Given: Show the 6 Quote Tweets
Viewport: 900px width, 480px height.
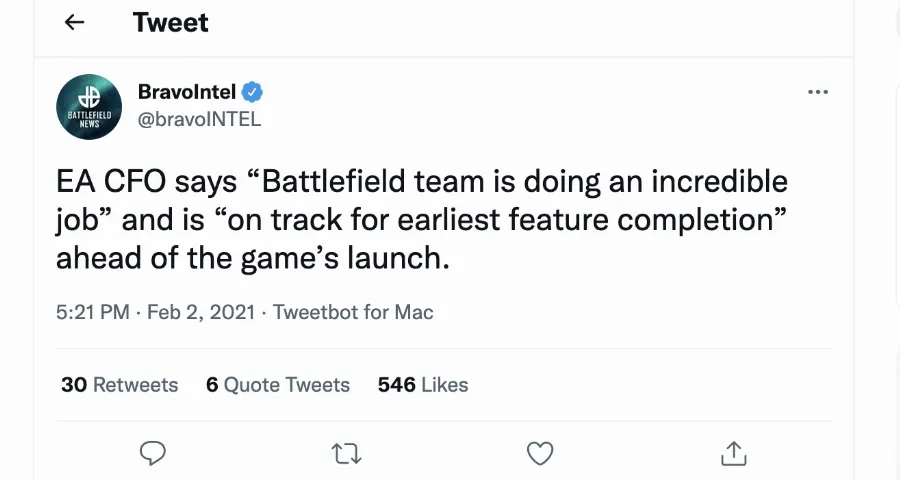Looking at the screenshot, I should [278, 385].
